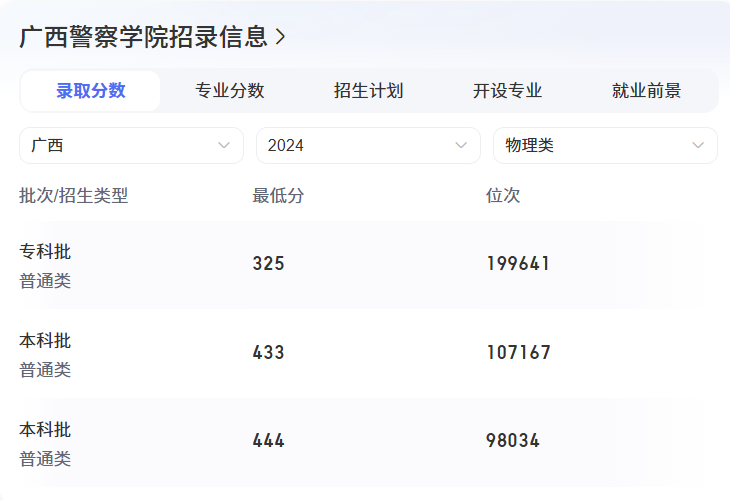Click chevron arrow in 物理类 selector
The height and width of the screenshot is (500, 730).
[x=698, y=145]
